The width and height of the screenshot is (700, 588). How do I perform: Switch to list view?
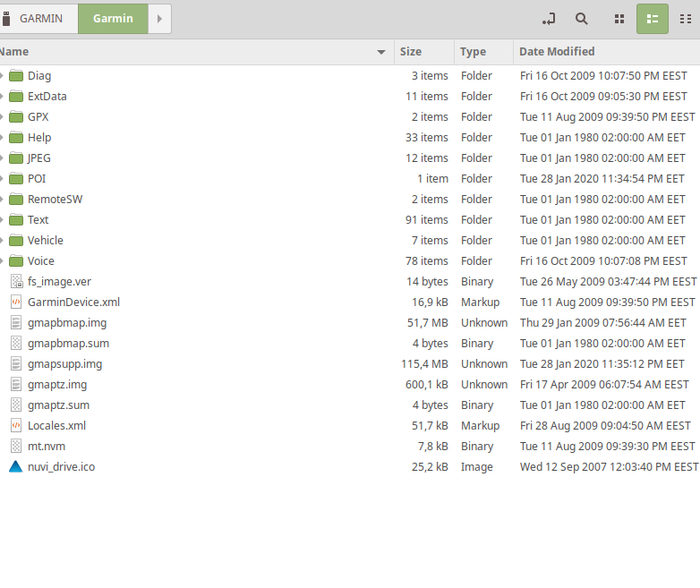(x=653, y=19)
